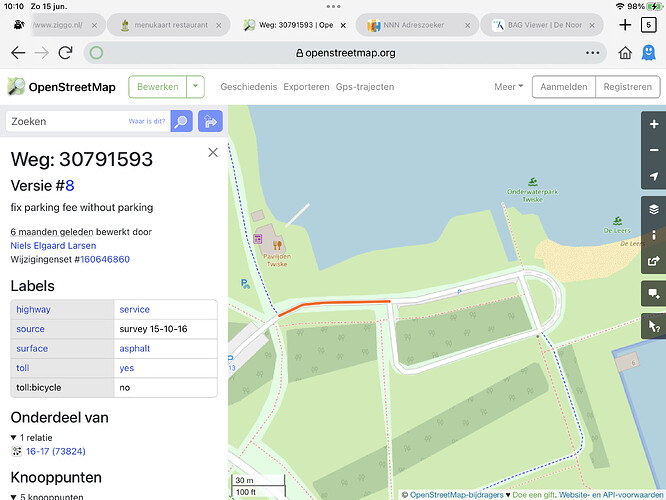Close the NNN Adreszoeker tab
The width and height of the screenshot is (666, 500).
(x=467, y=25)
